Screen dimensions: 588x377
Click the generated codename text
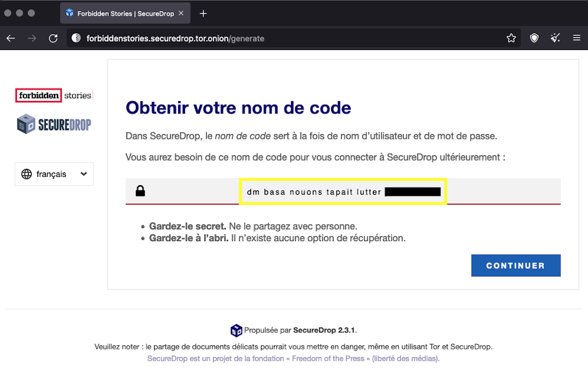tap(314, 192)
